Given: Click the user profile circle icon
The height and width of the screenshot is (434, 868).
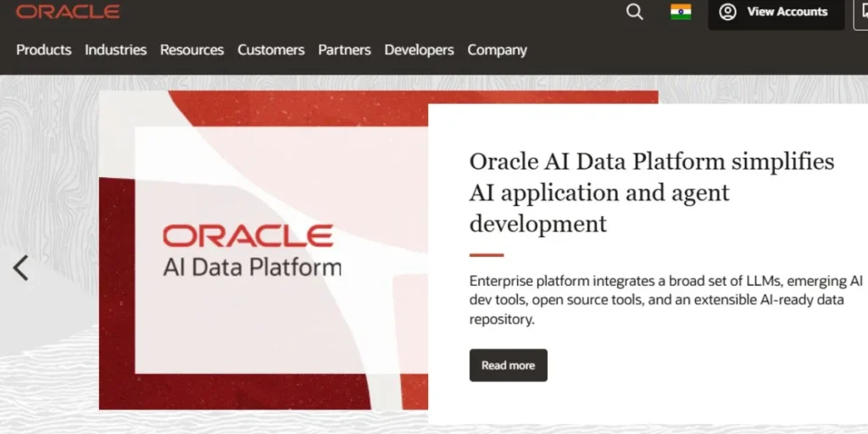Looking at the screenshot, I should coord(727,12).
